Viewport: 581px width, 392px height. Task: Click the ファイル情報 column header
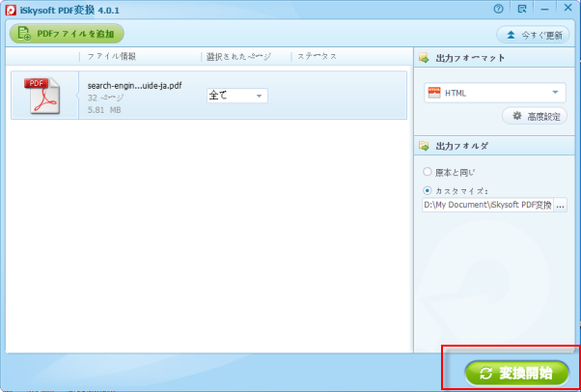click(x=112, y=56)
